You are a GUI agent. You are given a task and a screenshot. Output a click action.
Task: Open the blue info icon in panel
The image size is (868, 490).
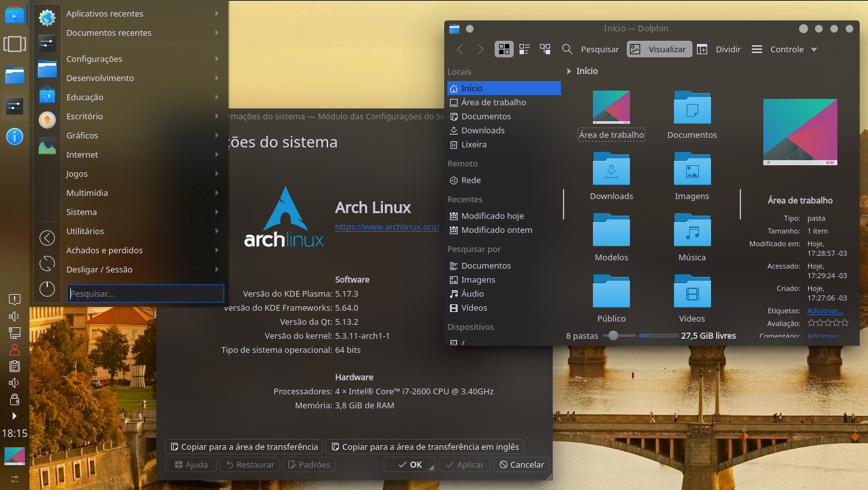(15, 136)
